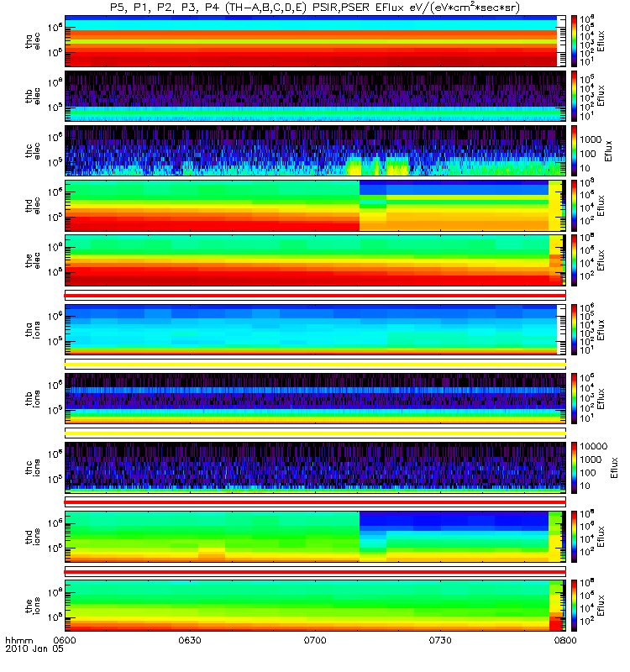630x672 pixels.
Task: Click the 'Eflux' label beside tha elec color bar
Action: click(601, 41)
